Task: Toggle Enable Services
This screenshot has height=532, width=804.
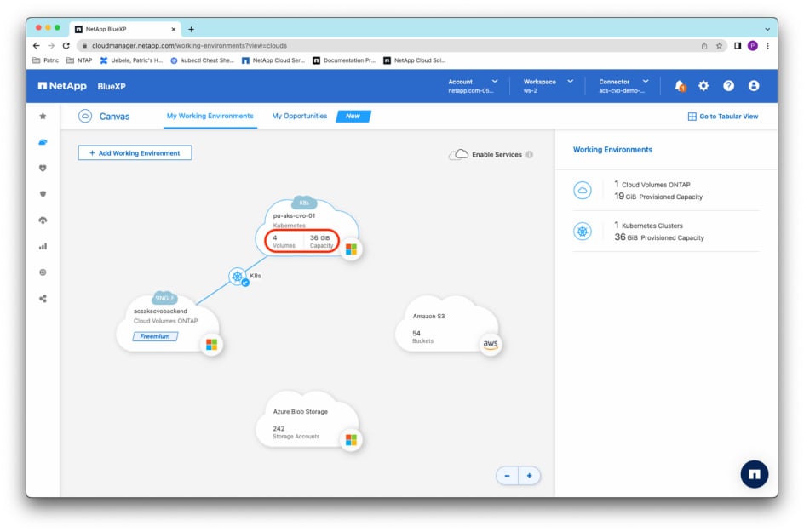Action: click(485, 154)
